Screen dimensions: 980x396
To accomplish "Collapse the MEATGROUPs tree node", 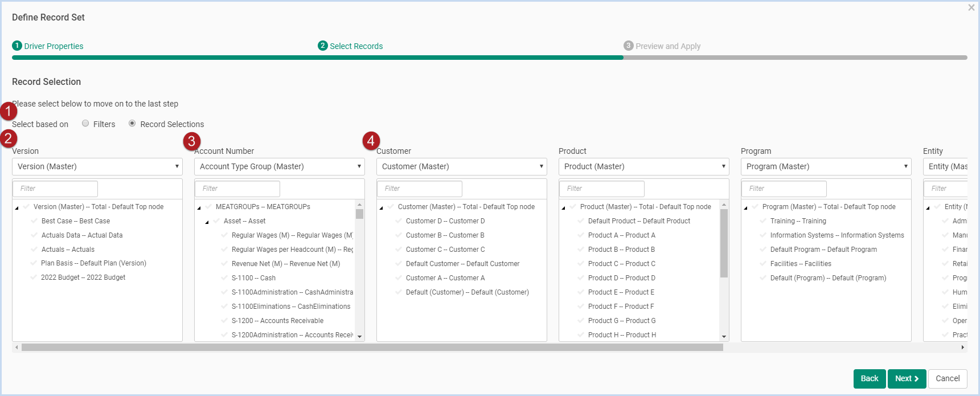I will pyautogui.click(x=199, y=207).
